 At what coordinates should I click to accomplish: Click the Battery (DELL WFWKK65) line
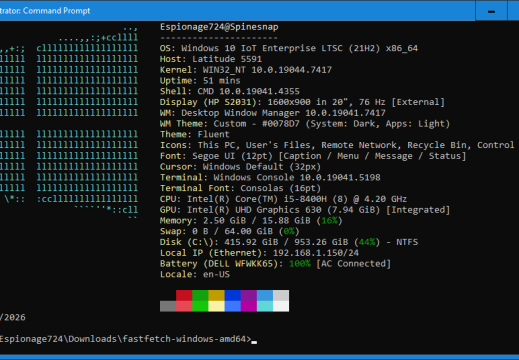coord(275,264)
